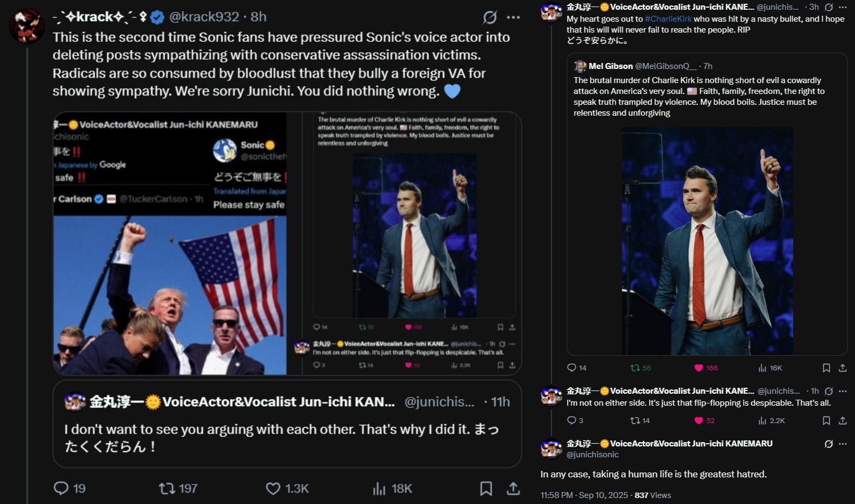Click the #CharlieKirk hashtag link
Screen dimensions: 855x504
tap(668, 19)
